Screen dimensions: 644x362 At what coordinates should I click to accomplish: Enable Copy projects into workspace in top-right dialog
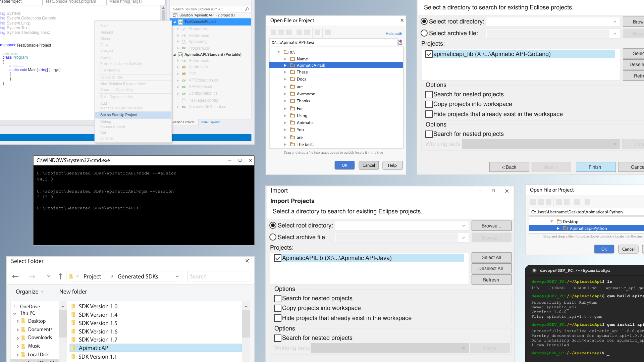click(x=429, y=104)
